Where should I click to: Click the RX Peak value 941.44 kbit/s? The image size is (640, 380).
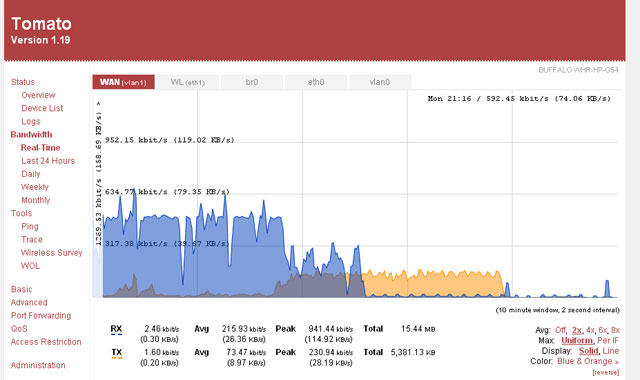coord(330,329)
